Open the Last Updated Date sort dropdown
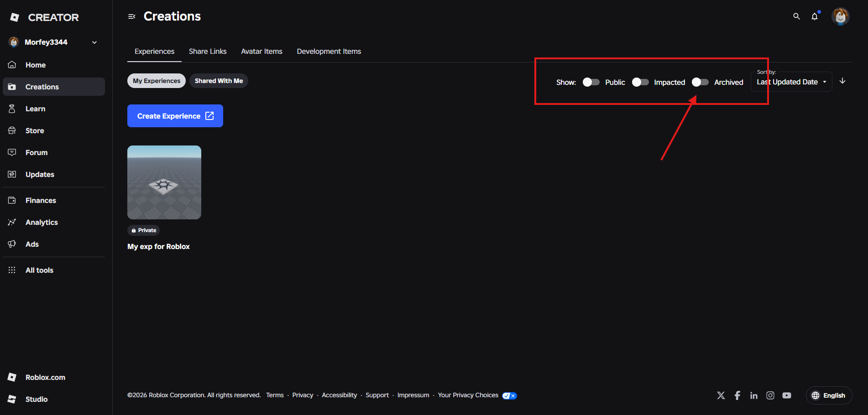This screenshot has width=868, height=415. coord(791,82)
